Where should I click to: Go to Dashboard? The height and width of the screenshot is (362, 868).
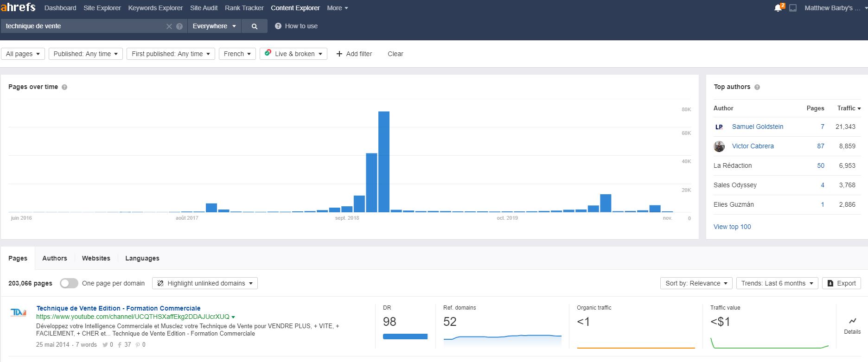[x=60, y=8]
